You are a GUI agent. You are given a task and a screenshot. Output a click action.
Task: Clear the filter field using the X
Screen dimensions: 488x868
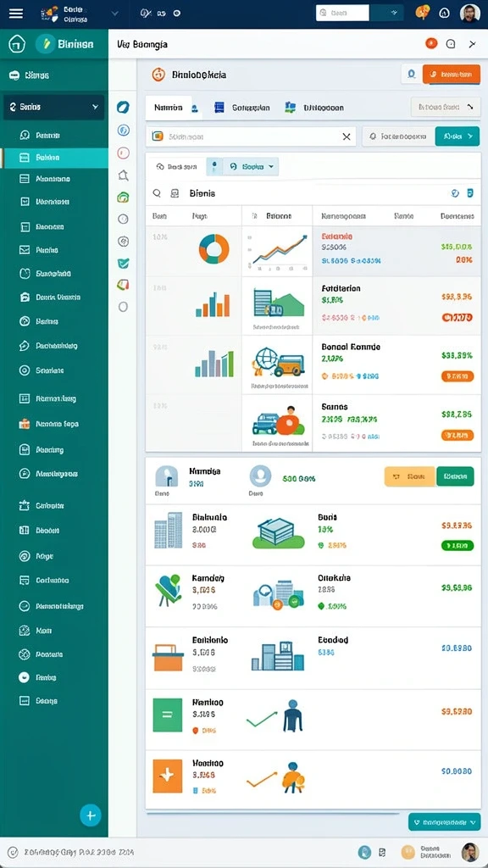point(347,136)
